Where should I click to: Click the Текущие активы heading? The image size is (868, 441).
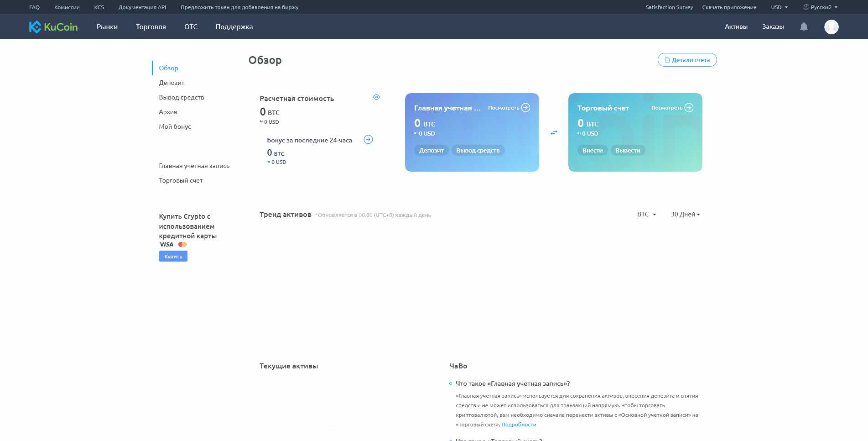[x=289, y=366]
